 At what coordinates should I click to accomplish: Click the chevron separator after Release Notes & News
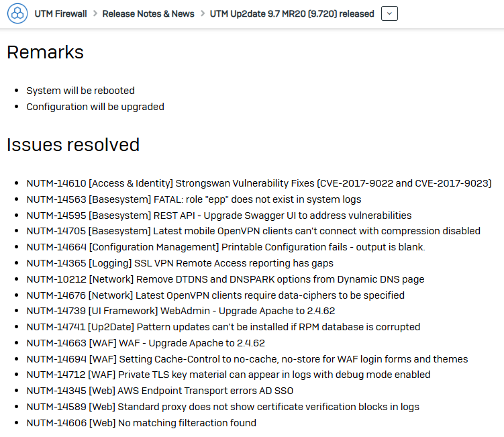203,14
